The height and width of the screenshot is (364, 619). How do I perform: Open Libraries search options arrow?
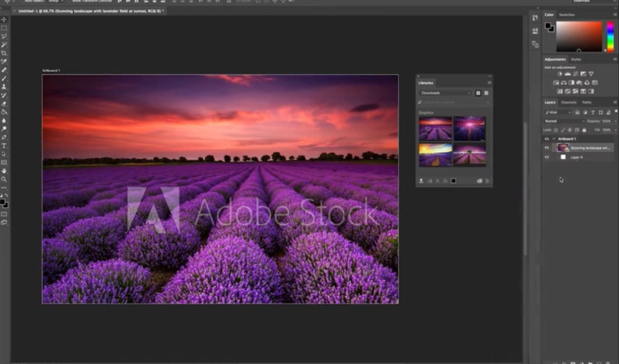(488, 103)
